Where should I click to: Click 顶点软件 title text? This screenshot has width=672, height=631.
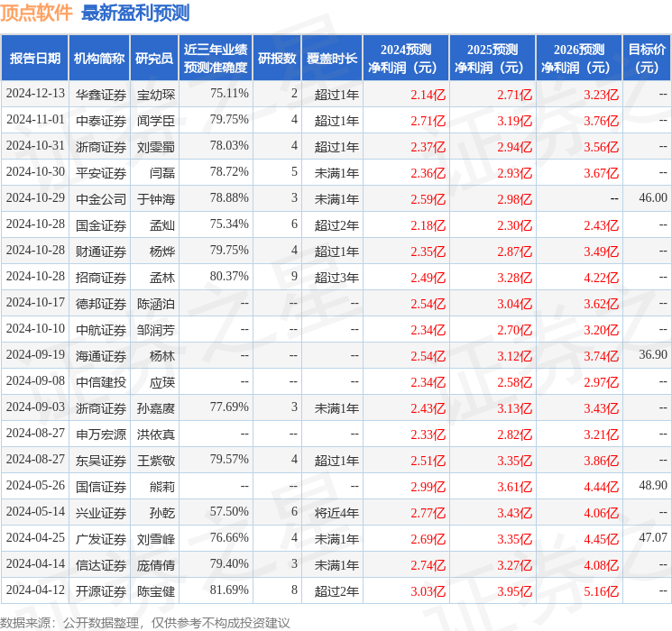click(x=36, y=13)
